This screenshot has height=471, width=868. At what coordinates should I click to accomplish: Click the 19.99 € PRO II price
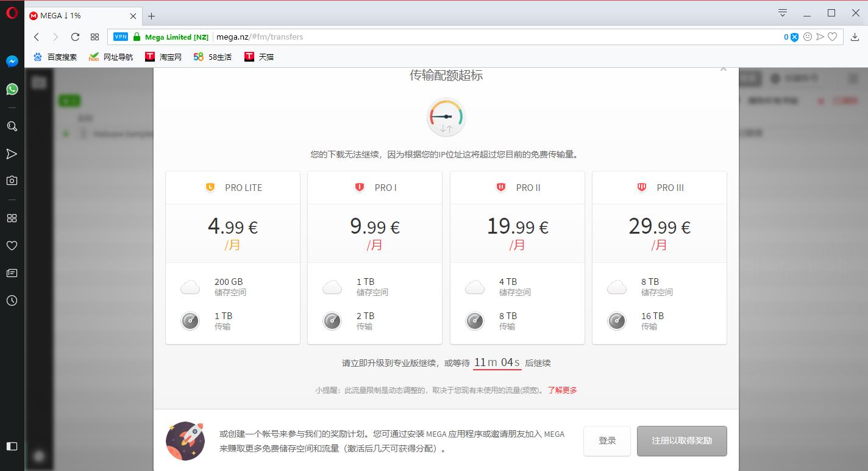(518, 227)
